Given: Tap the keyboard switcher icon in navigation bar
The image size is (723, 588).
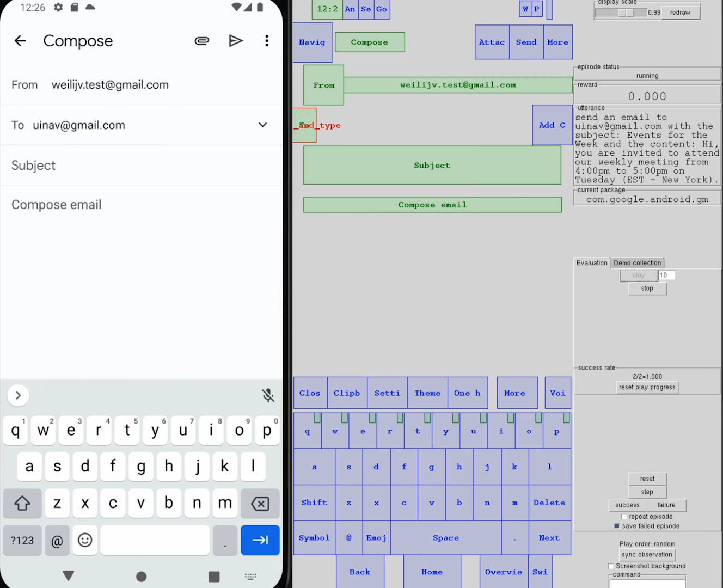Looking at the screenshot, I should point(250,577).
